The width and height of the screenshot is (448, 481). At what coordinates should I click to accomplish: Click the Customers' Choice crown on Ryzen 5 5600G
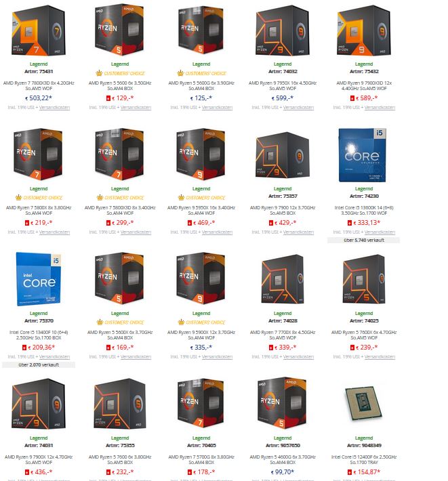coord(180,73)
